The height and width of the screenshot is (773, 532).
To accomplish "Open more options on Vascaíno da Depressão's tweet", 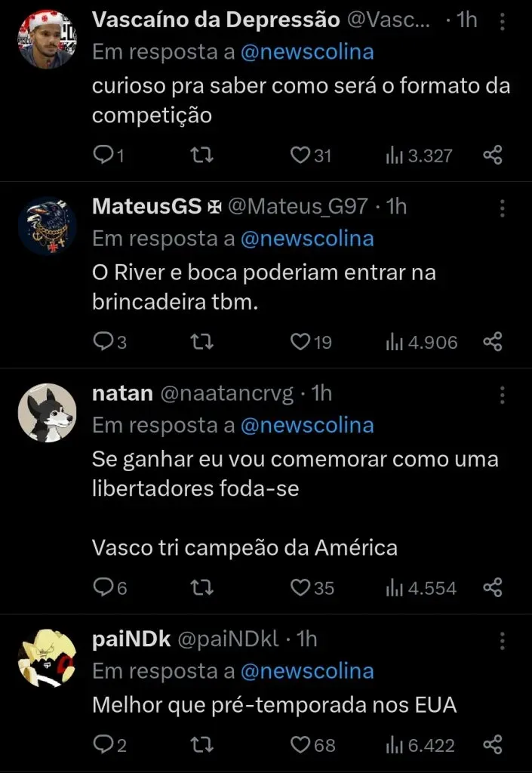I will pyautogui.click(x=503, y=22).
